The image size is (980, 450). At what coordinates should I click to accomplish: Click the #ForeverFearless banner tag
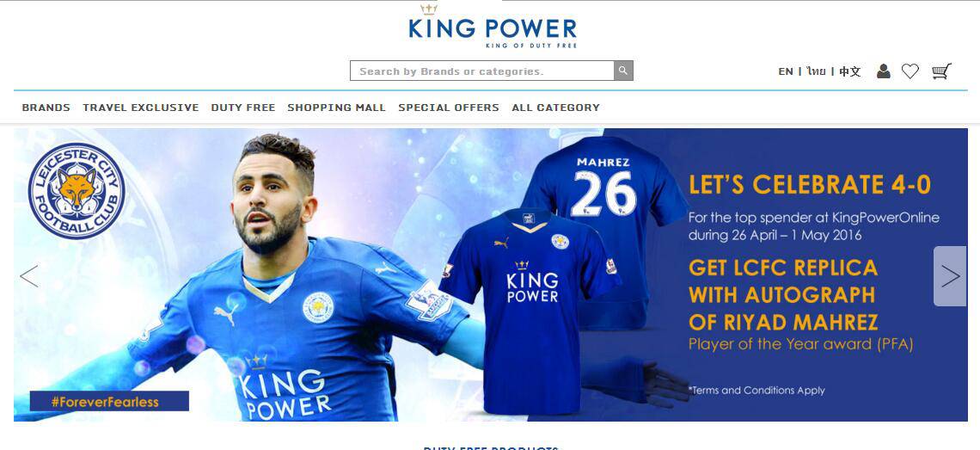tap(109, 401)
